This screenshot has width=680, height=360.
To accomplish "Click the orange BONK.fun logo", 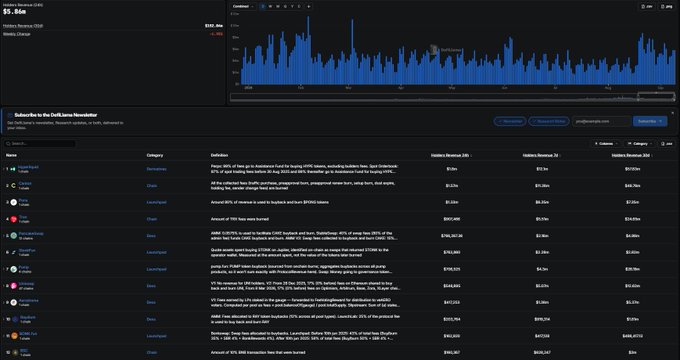I will [14, 336].
